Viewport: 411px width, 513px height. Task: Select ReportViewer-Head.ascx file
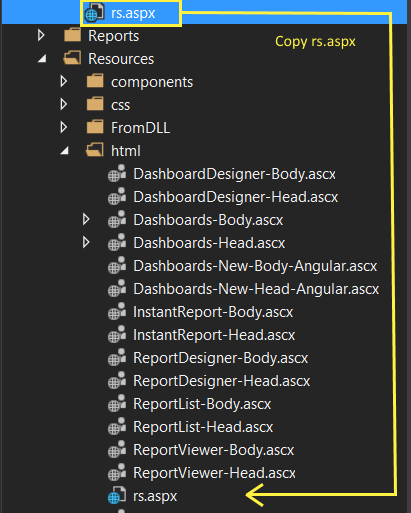click(x=214, y=473)
